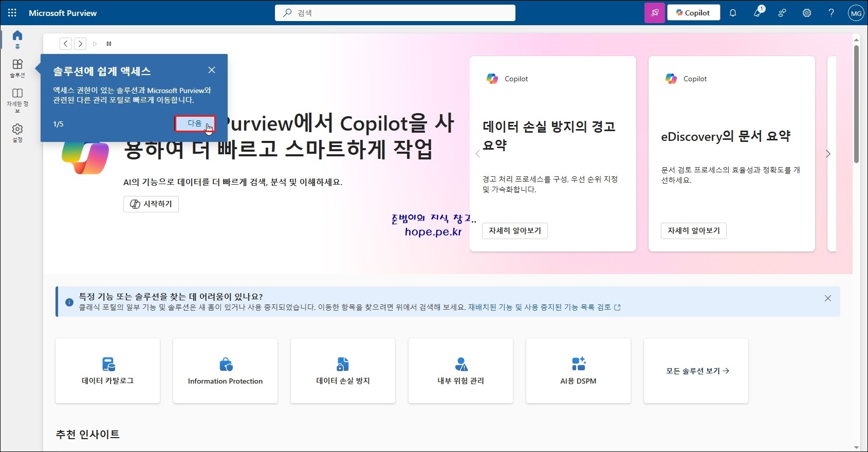Open the Copilot button in header
Viewport: 868px width, 452px height.
coord(694,13)
